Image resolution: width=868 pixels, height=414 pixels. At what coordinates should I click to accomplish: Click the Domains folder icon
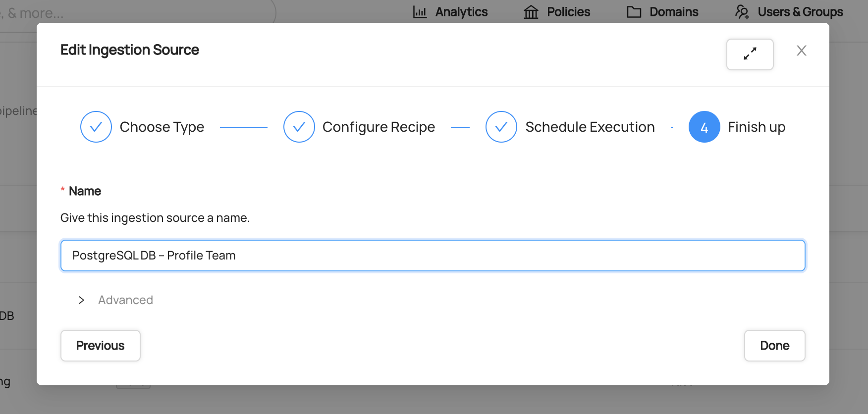(634, 12)
